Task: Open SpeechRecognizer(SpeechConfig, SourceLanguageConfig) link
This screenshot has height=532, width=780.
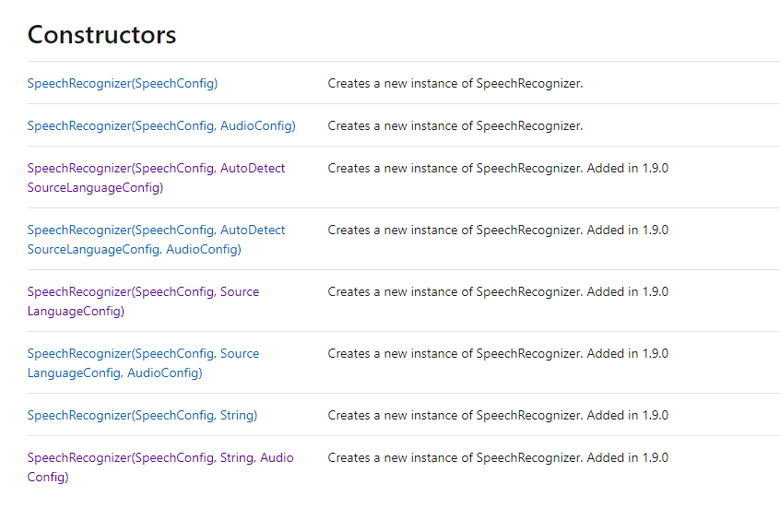Action: tap(143, 301)
